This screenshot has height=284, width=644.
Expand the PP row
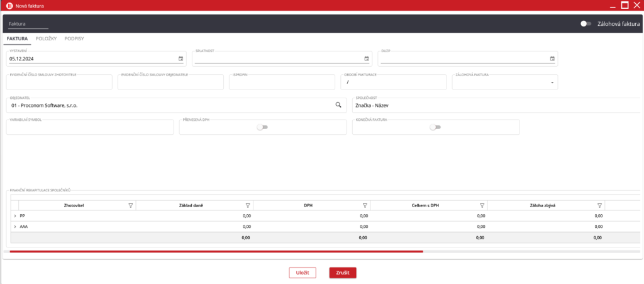click(14, 216)
